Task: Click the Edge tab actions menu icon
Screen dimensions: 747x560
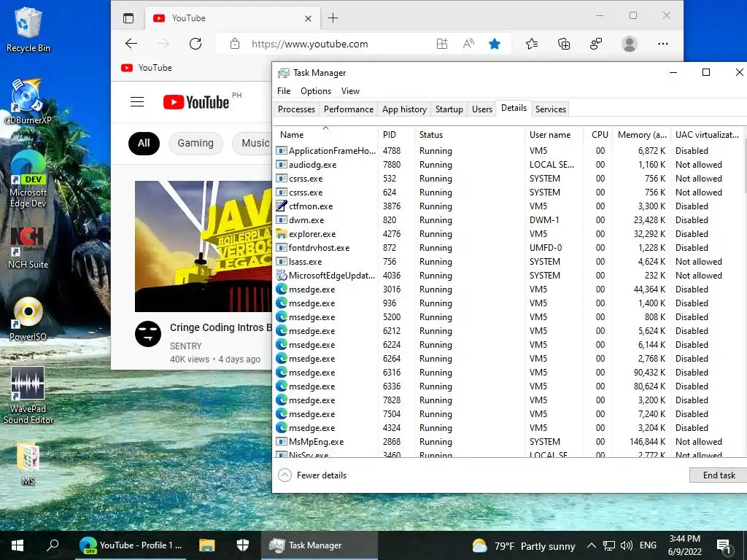Action: coord(128,18)
